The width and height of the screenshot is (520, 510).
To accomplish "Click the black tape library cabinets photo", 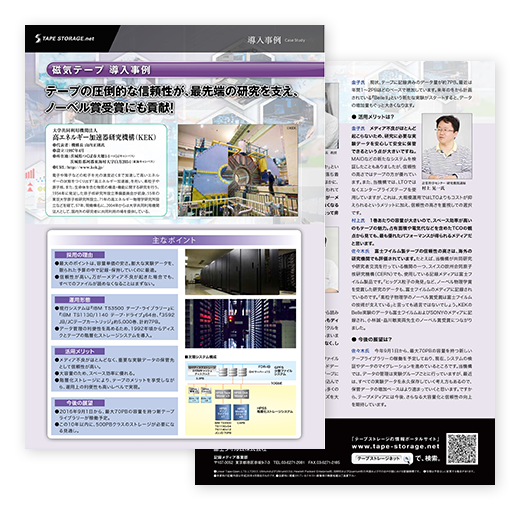I will point(240,272).
